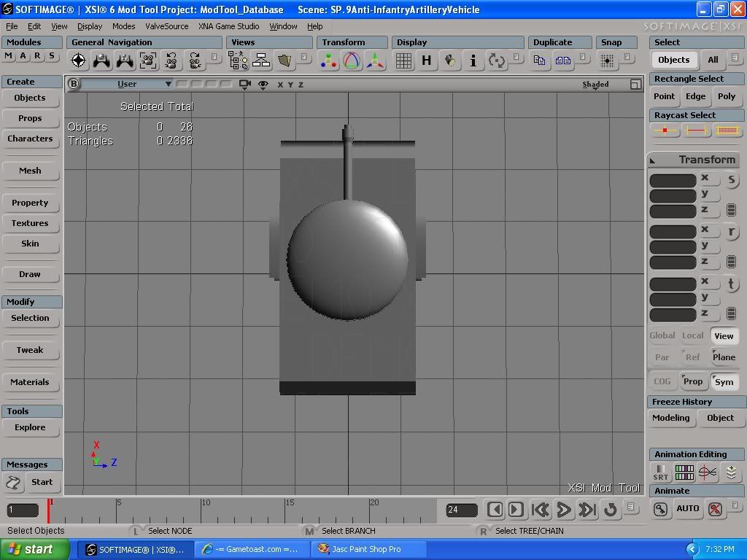The width and height of the screenshot is (747, 560).
Task: Click the viewport camera icon in the viewport header
Action: (245, 85)
